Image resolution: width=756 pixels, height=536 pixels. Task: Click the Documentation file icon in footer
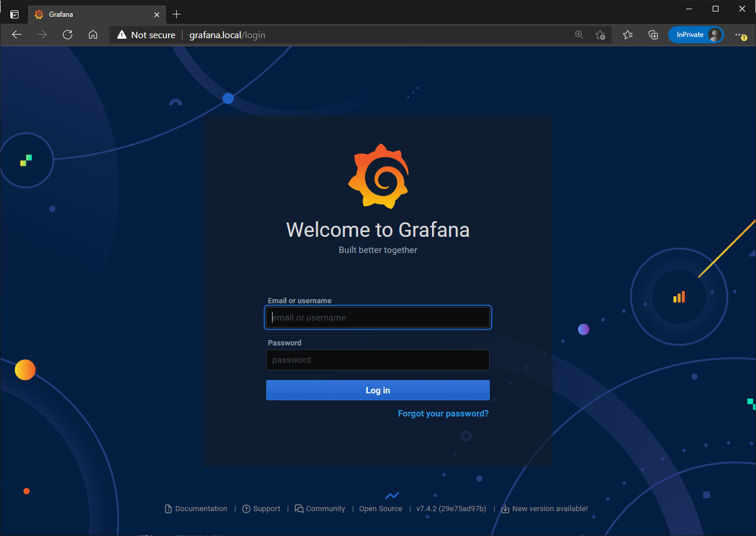pyautogui.click(x=168, y=509)
